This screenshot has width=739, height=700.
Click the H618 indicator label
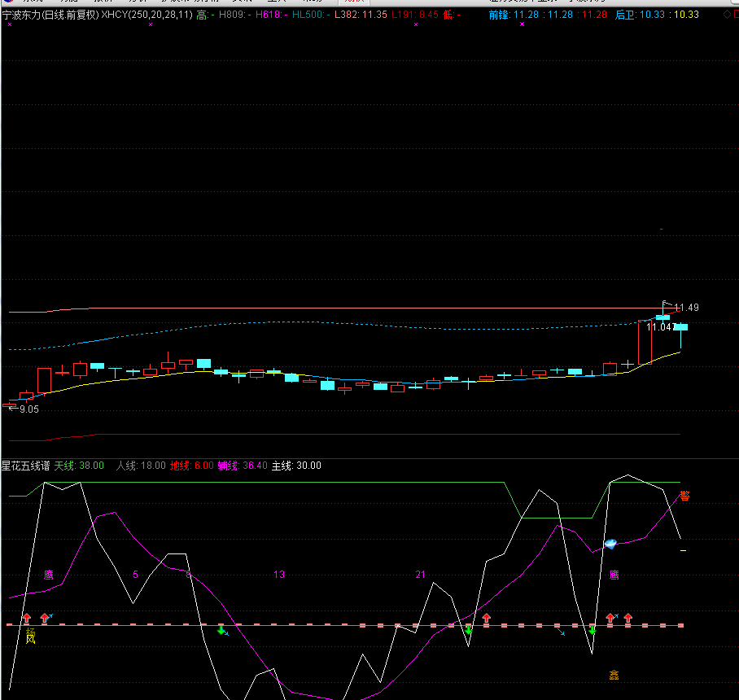point(272,15)
